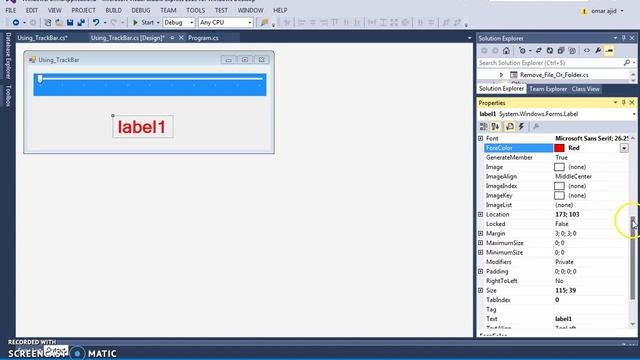
Task: Select the TabIndex property row
Action: [x=553, y=300]
